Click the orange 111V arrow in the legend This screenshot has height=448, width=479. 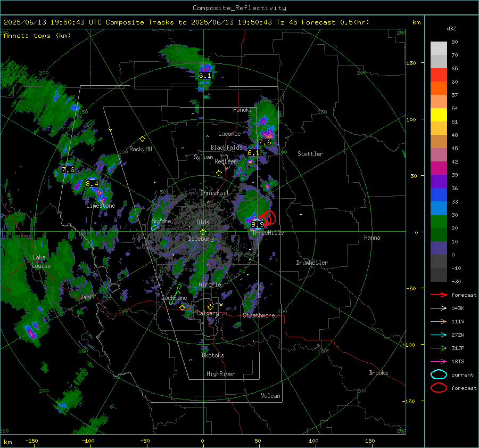click(x=439, y=321)
